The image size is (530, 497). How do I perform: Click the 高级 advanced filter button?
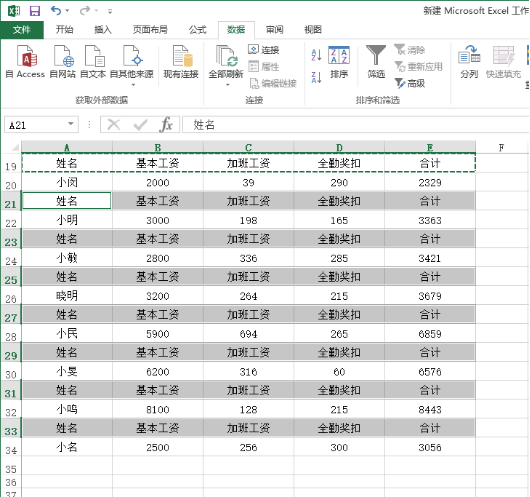(410, 83)
